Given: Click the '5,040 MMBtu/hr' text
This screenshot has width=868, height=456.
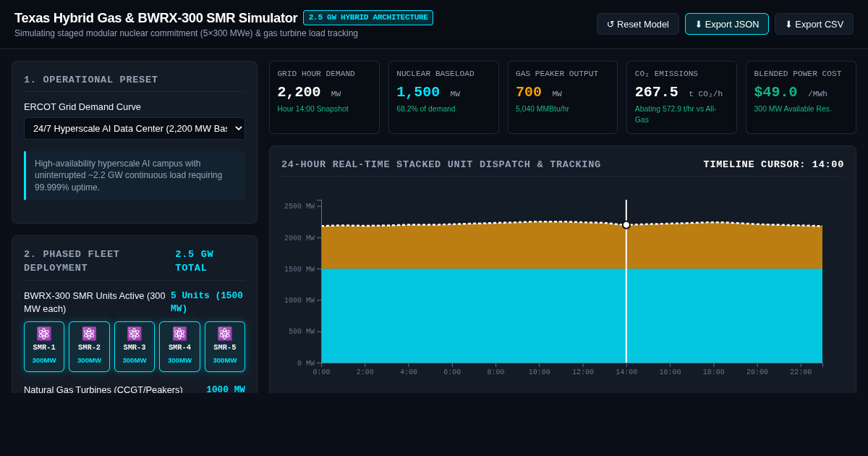Looking at the screenshot, I should pos(542,109).
